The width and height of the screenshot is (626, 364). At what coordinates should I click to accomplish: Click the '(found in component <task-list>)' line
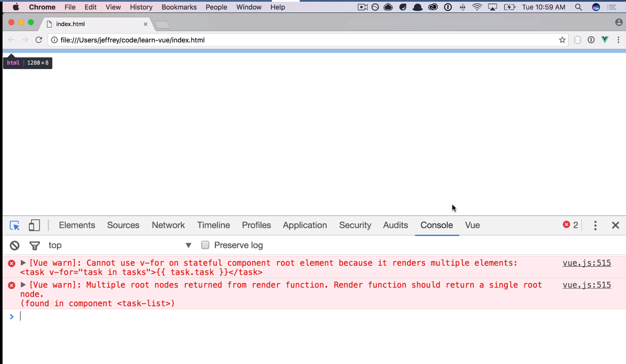[97, 304]
